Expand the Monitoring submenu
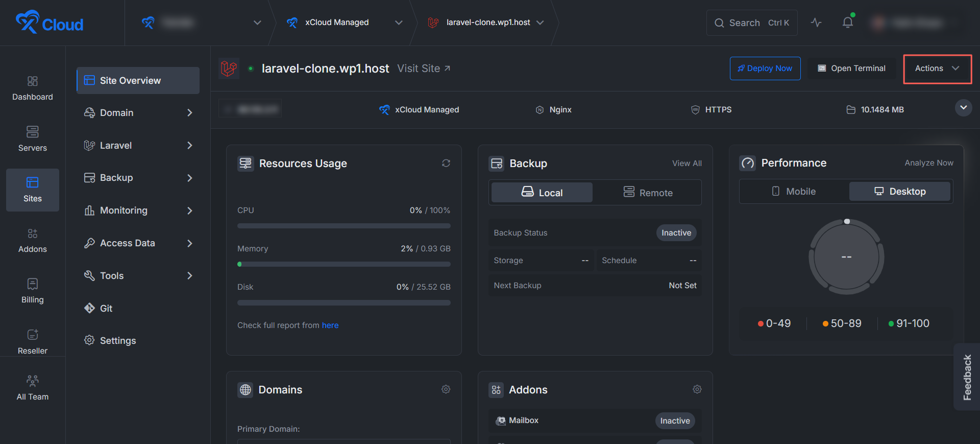This screenshot has width=980, height=444. pyautogui.click(x=138, y=211)
